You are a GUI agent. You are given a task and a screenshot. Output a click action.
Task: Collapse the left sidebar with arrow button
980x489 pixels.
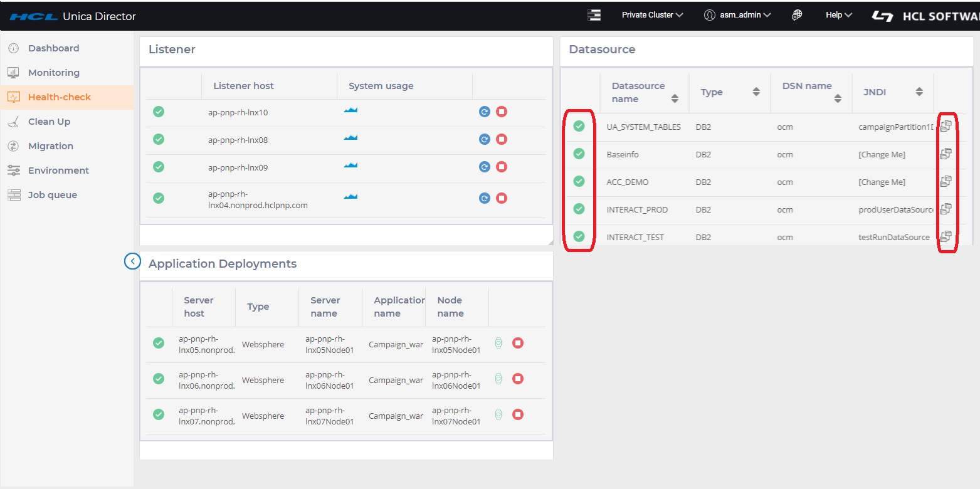pyautogui.click(x=132, y=261)
